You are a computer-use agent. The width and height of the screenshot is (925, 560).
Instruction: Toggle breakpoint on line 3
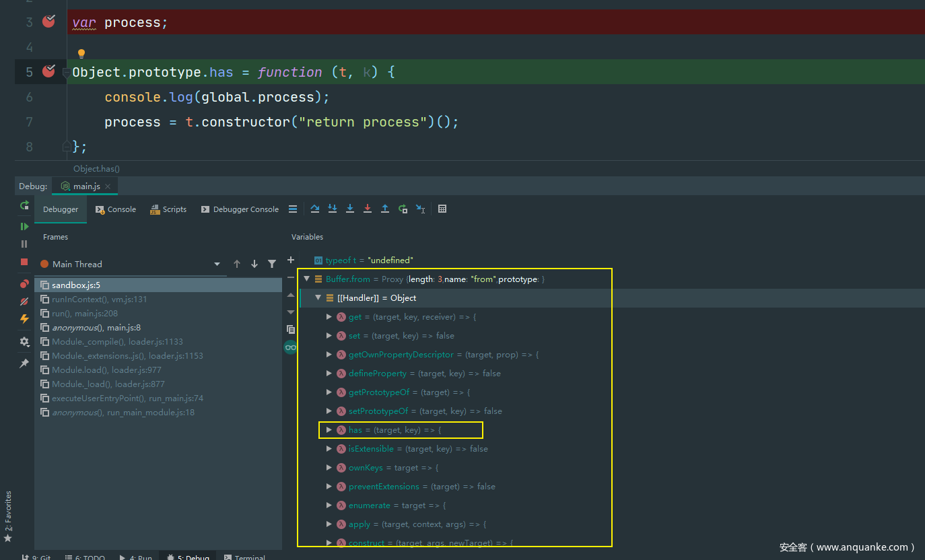48,22
